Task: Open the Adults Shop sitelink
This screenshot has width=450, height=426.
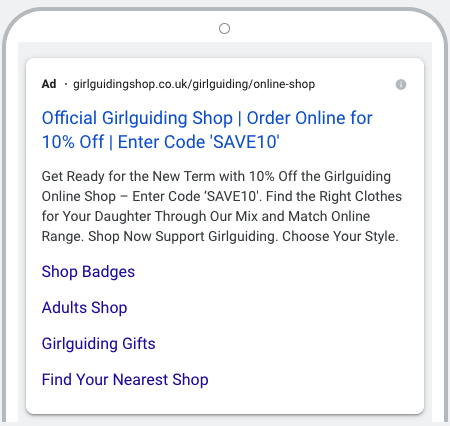Action: click(84, 308)
